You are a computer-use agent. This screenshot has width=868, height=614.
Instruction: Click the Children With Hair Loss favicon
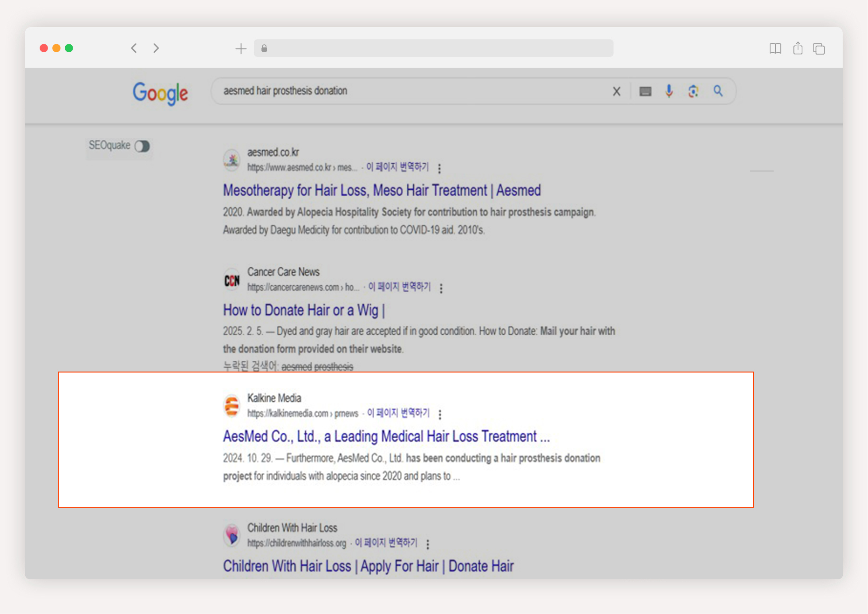pos(232,535)
